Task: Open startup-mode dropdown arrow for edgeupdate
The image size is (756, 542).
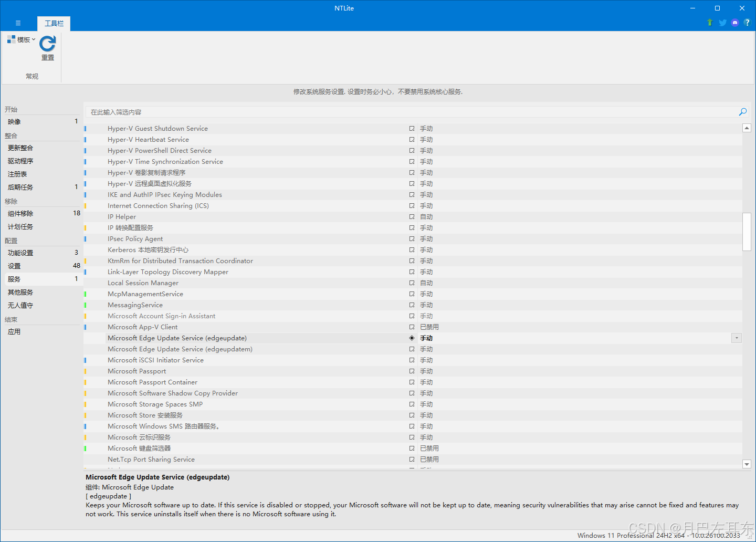Action: point(737,338)
